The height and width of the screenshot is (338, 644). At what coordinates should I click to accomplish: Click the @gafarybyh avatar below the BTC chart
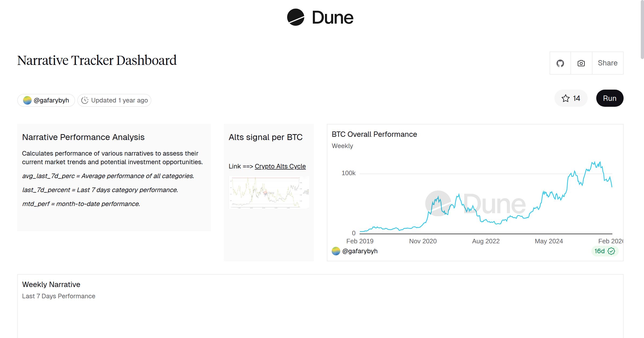[335, 251]
